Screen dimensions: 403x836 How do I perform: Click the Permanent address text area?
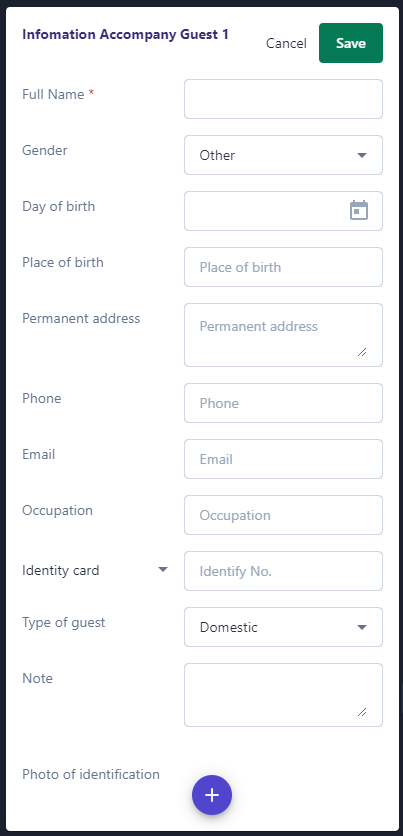(x=284, y=335)
